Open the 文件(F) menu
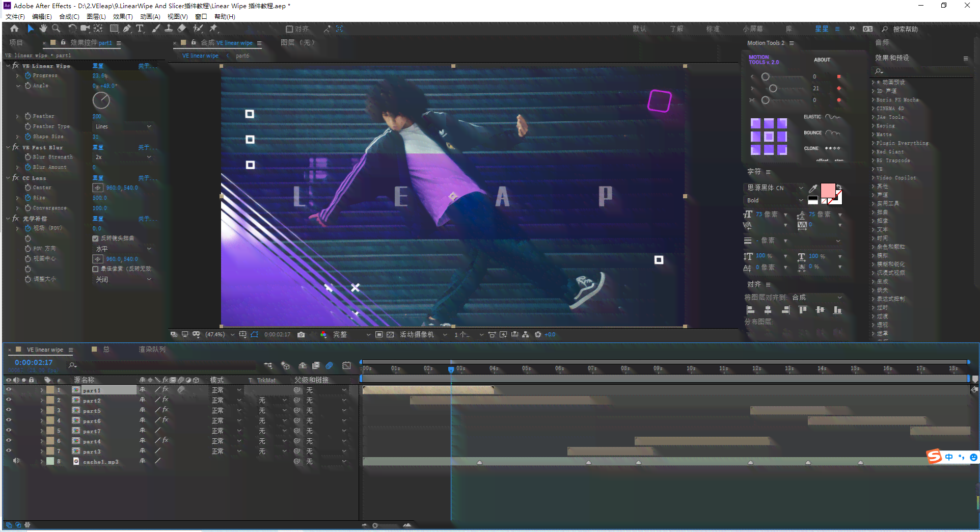 click(x=15, y=17)
